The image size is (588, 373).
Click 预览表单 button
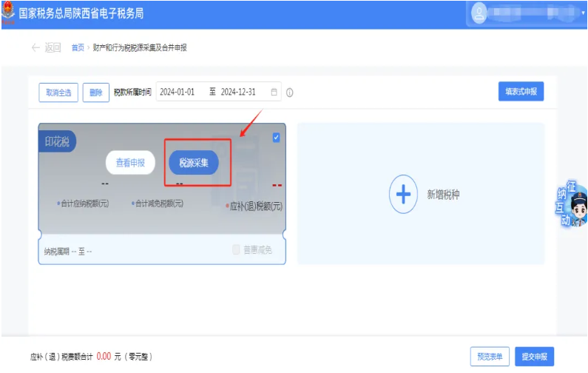coord(490,357)
